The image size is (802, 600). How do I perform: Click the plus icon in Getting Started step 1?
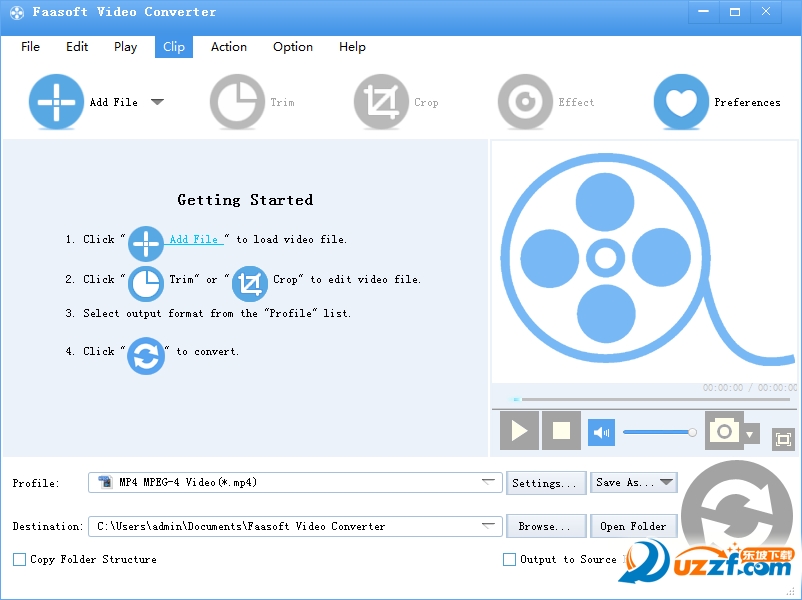146,243
